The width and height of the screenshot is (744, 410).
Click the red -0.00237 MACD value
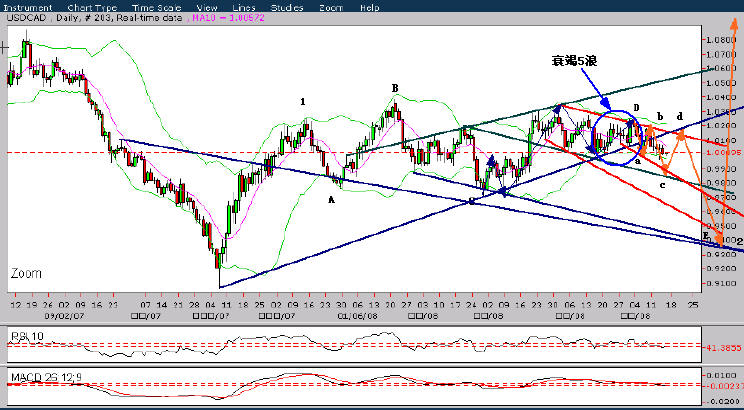click(x=724, y=385)
